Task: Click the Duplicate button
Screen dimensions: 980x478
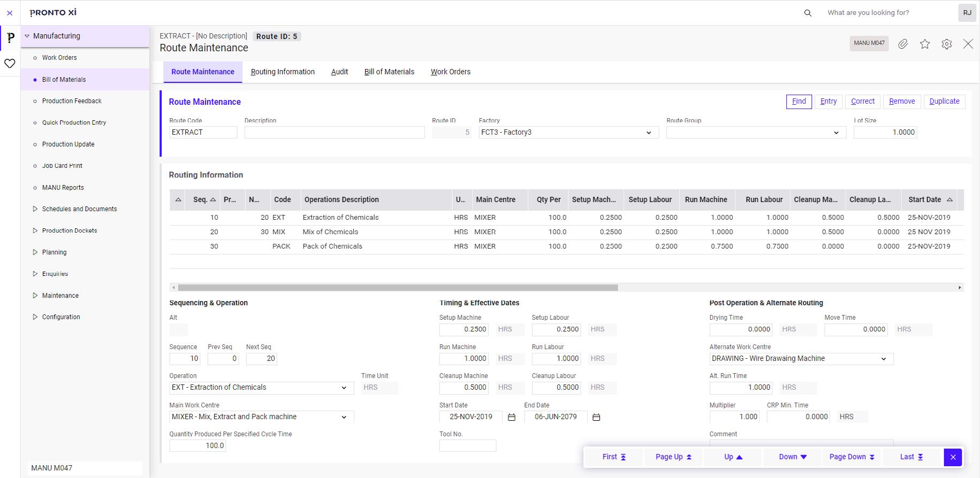Action: [944, 102]
